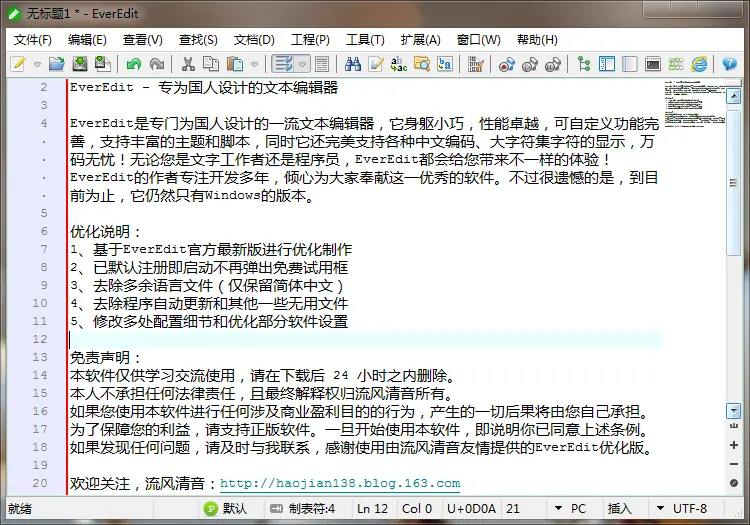Cut selection using the scissors icon
The image size is (750, 525).
click(188, 64)
